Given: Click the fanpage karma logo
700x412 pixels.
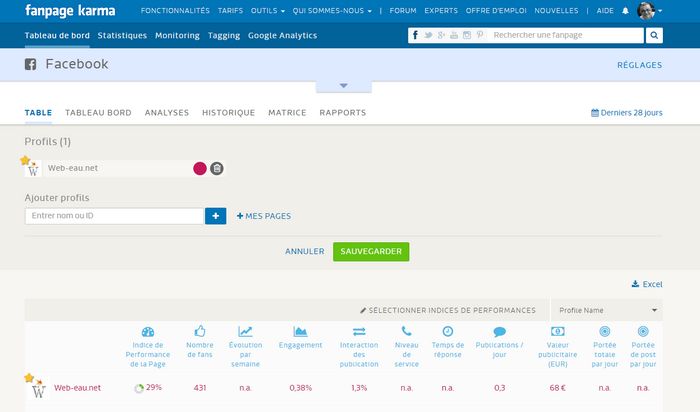Looking at the screenshot, I should pos(70,11).
